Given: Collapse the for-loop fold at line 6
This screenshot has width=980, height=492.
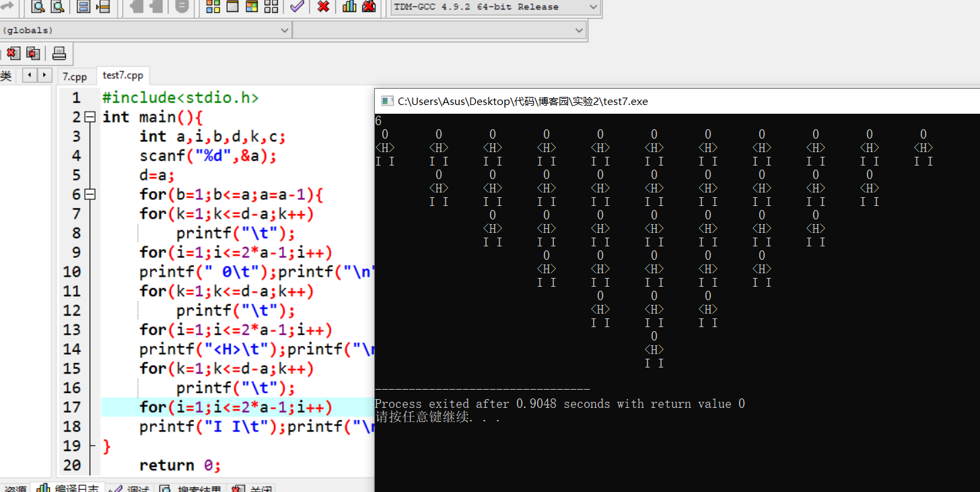Looking at the screenshot, I should [91, 195].
